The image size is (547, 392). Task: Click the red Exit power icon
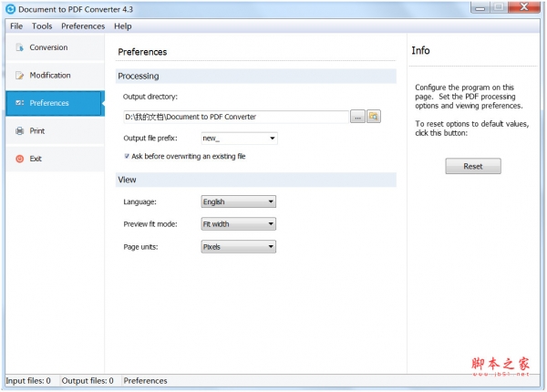(20, 159)
